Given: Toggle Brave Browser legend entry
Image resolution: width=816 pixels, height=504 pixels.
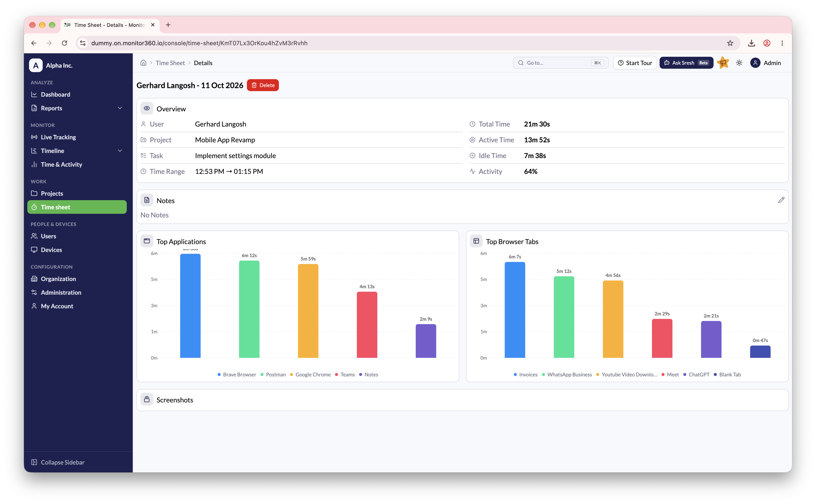Looking at the screenshot, I should pyautogui.click(x=237, y=374).
